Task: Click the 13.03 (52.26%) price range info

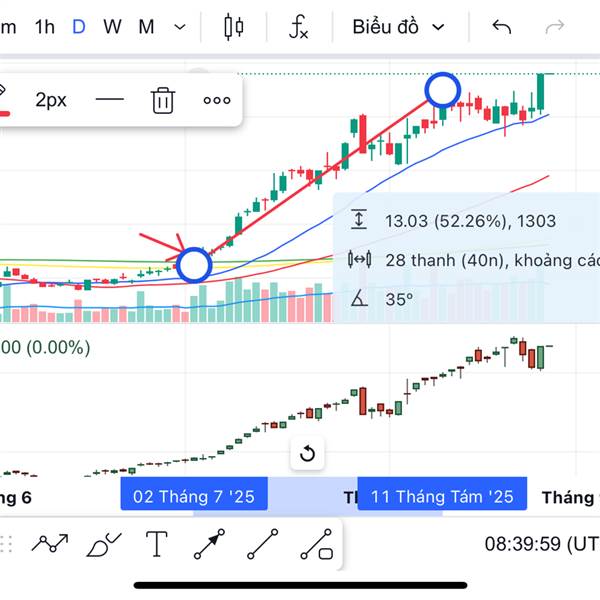Action: 470,221
